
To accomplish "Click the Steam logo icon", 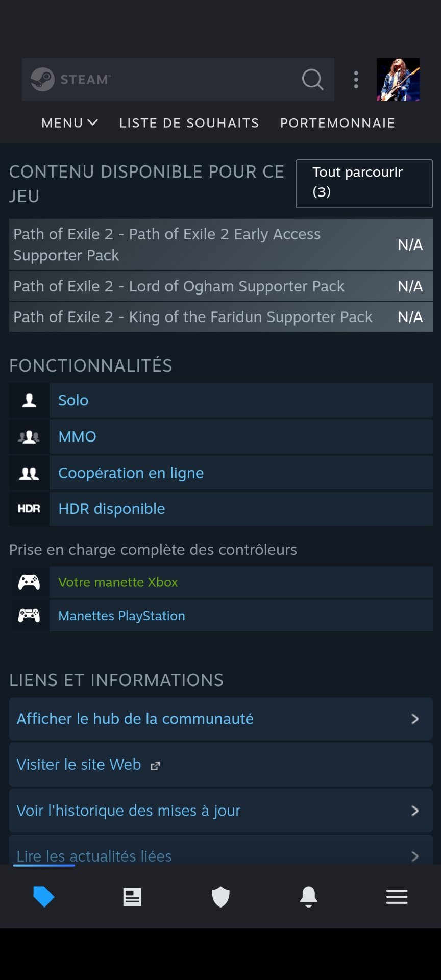I will pyautogui.click(x=42, y=80).
